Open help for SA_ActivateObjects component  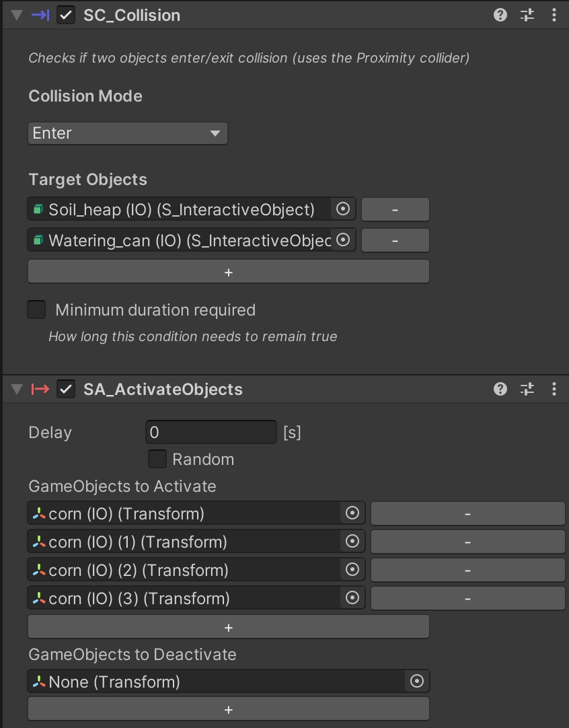click(500, 389)
